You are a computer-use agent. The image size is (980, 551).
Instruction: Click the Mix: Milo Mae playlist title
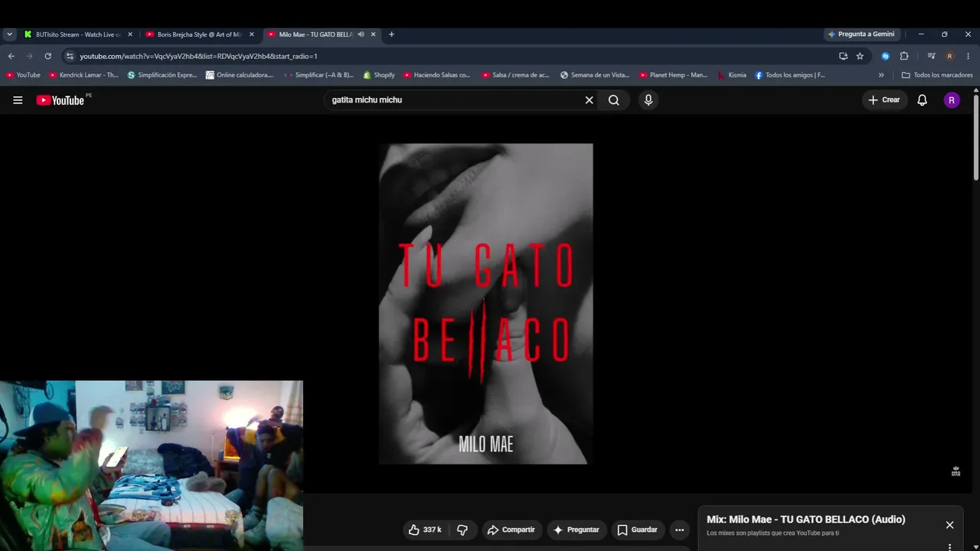805,520
